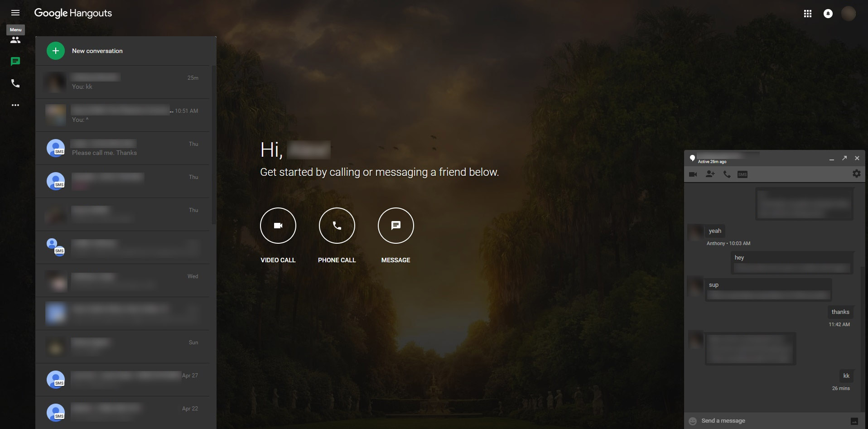This screenshot has height=429, width=868.
Task: Start a new conversation
Action: coord(55,51)
